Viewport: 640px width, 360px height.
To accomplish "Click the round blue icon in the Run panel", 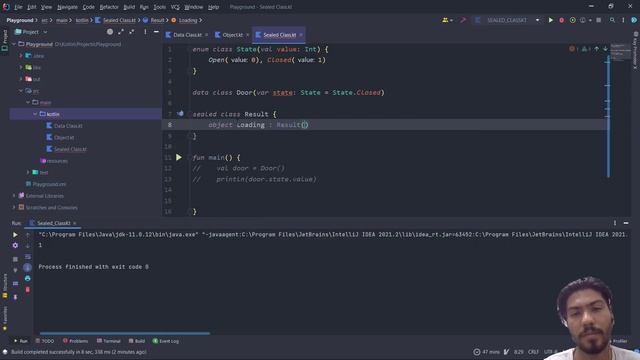I will click(x=27, y=267).
